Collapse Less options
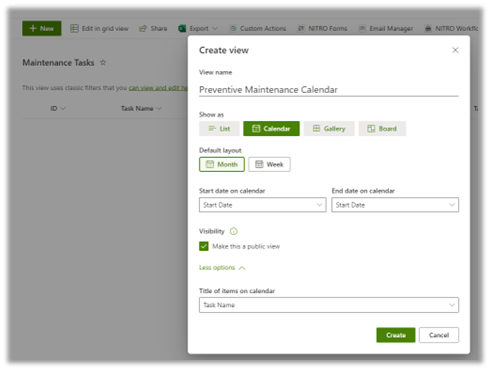Image resolution: width=490 pixels, height=371 pixels. 222,268
